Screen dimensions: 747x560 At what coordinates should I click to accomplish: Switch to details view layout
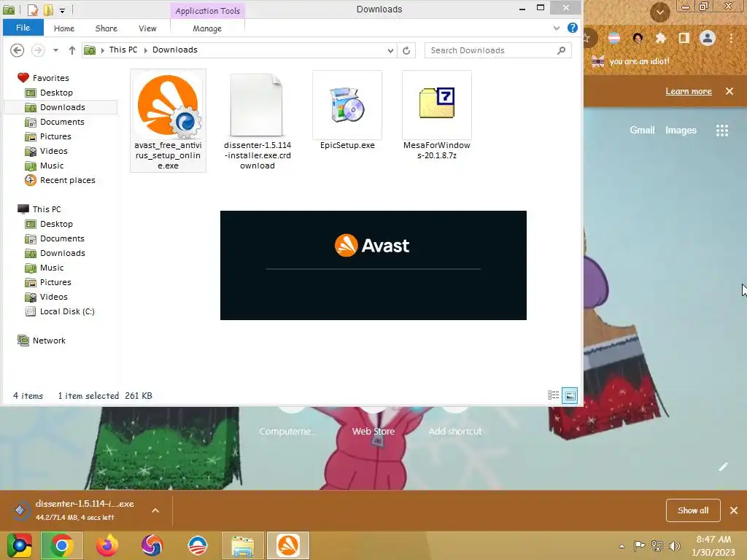553,395
